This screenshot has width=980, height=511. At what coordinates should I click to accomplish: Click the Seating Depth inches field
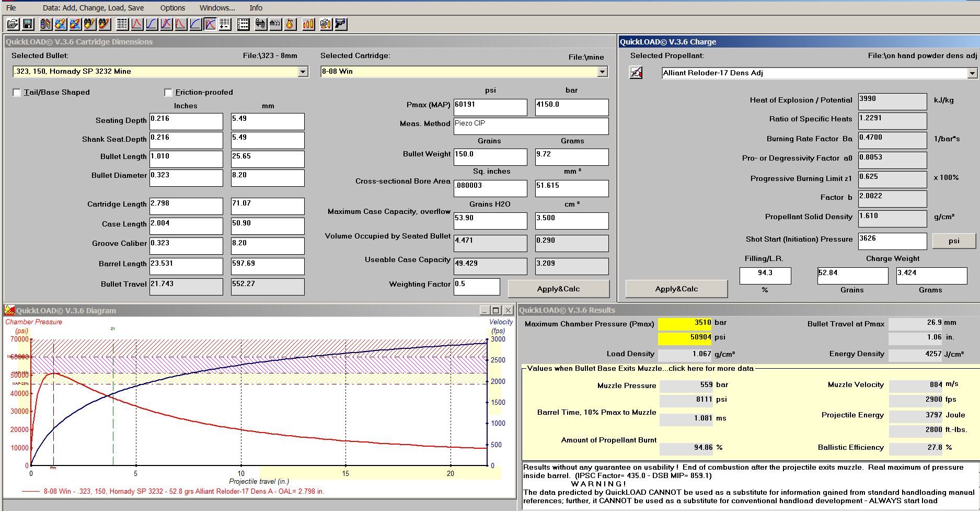pos(186,121)
